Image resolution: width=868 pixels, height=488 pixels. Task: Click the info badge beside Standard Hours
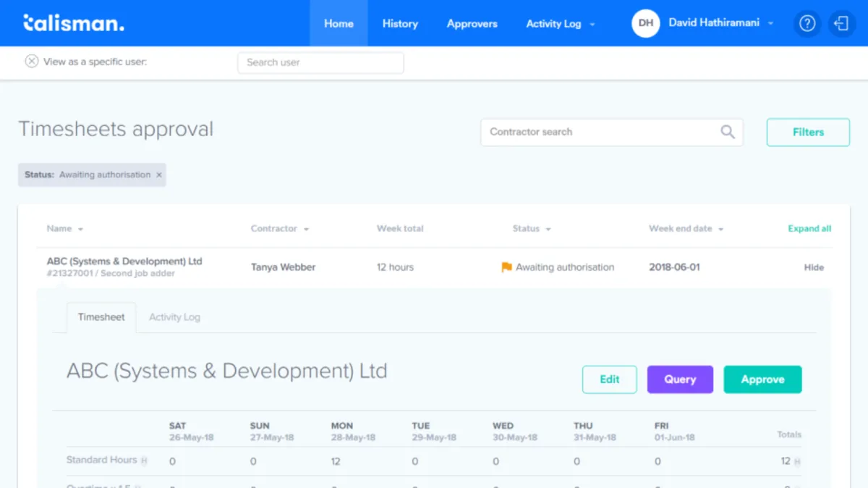(x=144, y=460)
